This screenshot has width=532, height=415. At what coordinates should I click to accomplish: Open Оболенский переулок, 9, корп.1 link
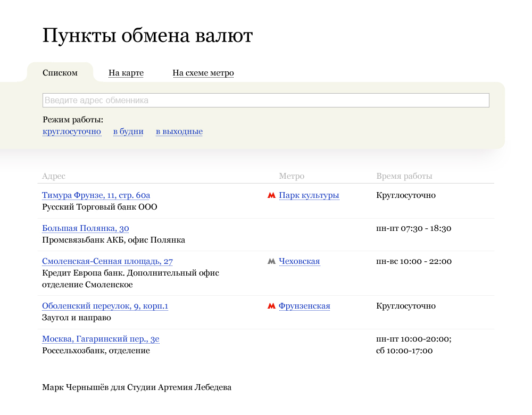[105, 306]
